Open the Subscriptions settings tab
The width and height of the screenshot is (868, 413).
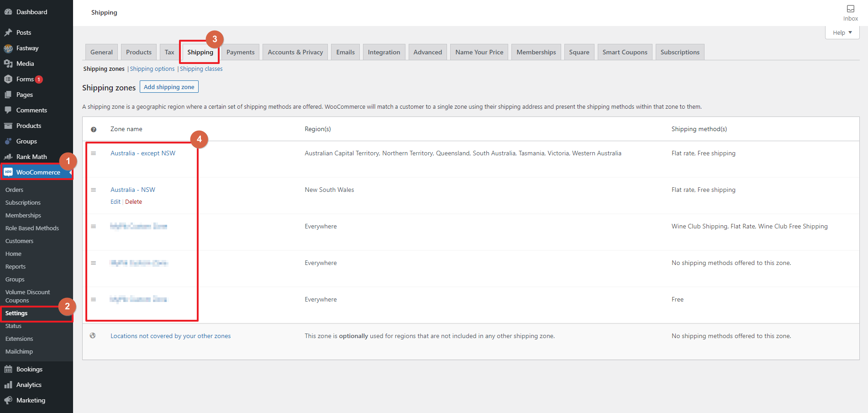click(680, 52)
